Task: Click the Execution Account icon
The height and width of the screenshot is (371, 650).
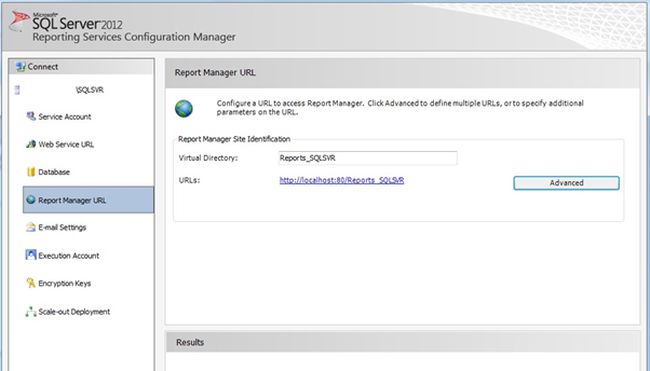Action: coord(31,255)
